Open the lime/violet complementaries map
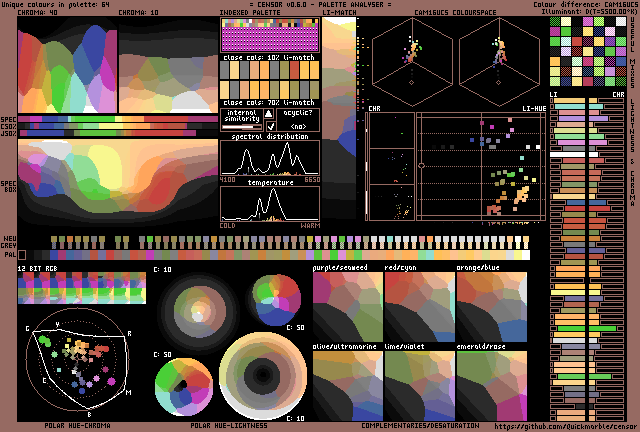 tap(420, 386)
